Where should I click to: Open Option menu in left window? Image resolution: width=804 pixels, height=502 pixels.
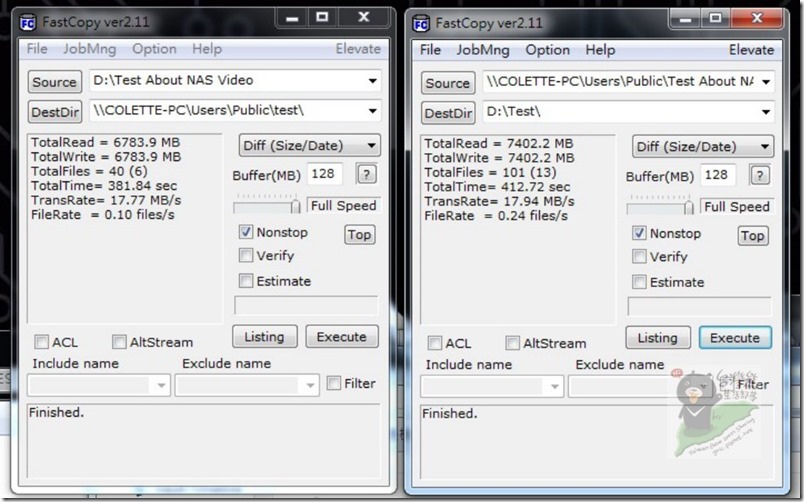pos(154,49)
